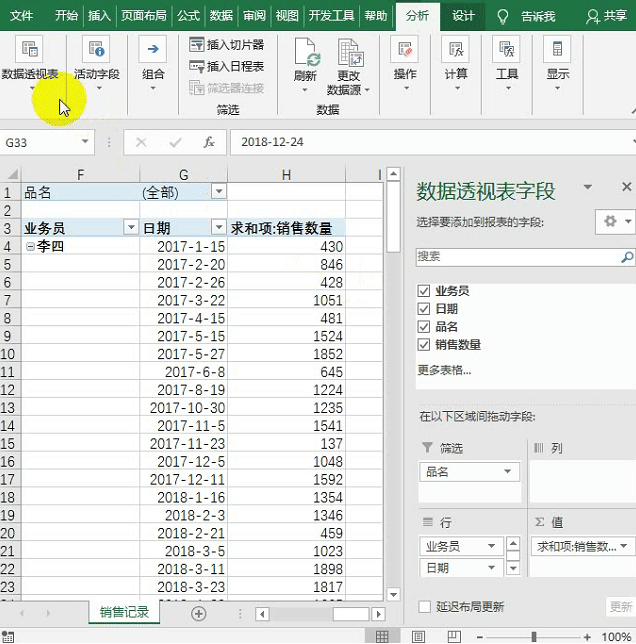
Task: Uncheck the 销售数量 field checkbox
Action: point(424,345)
